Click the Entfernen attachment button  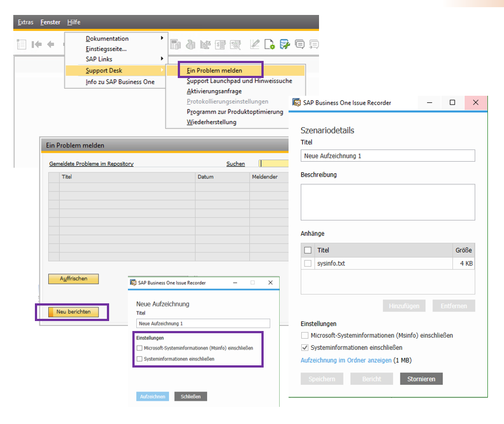[454, 306]
